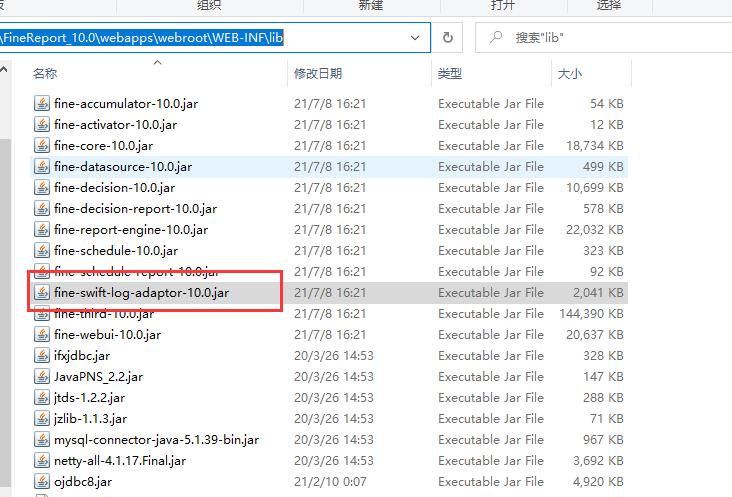Viewport: 732px width, 497px height.
Task: Click the jar icon of fine-decision-10.0.jar
Action: 42,187
